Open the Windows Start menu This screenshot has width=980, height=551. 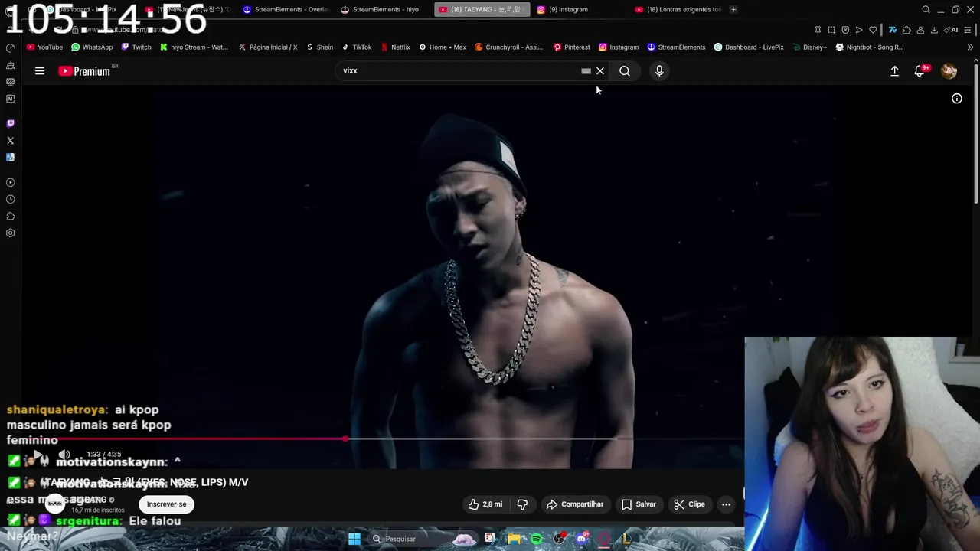(354, 539)
